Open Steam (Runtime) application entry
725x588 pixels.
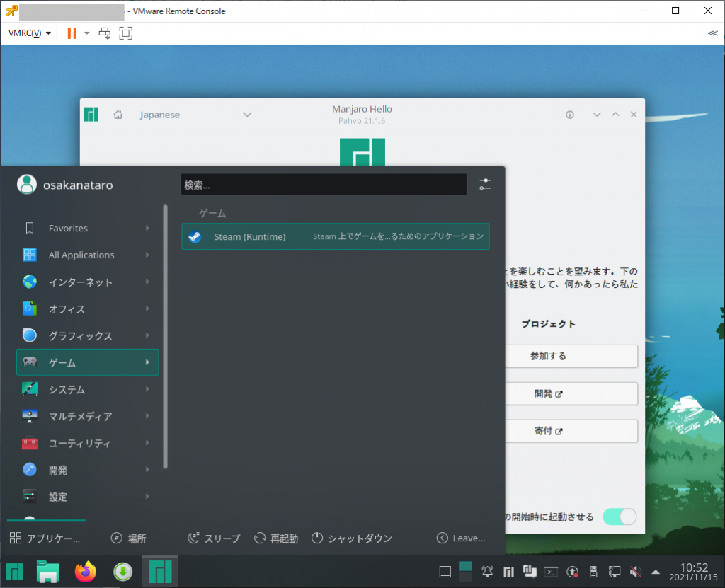coord(335,236)
